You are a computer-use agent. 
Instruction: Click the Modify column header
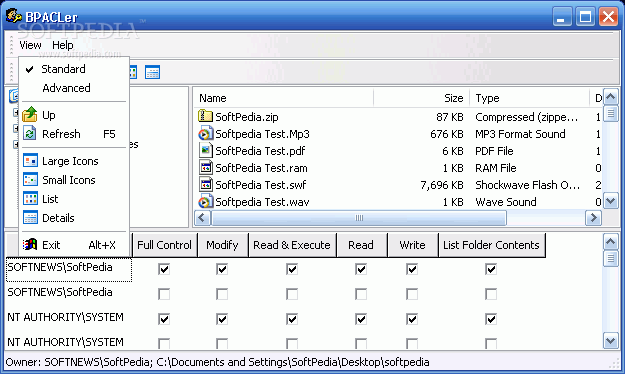222,245
